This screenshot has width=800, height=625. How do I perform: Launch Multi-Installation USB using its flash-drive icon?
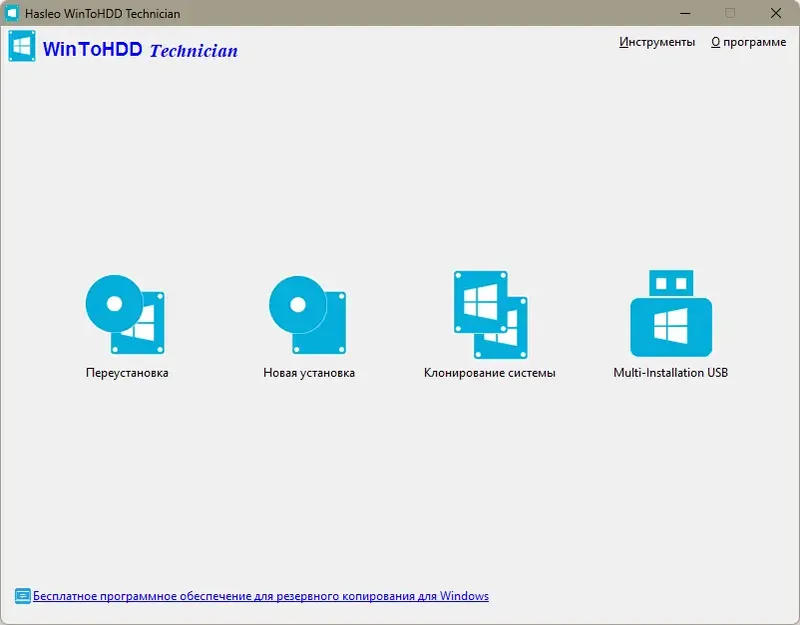670,312
